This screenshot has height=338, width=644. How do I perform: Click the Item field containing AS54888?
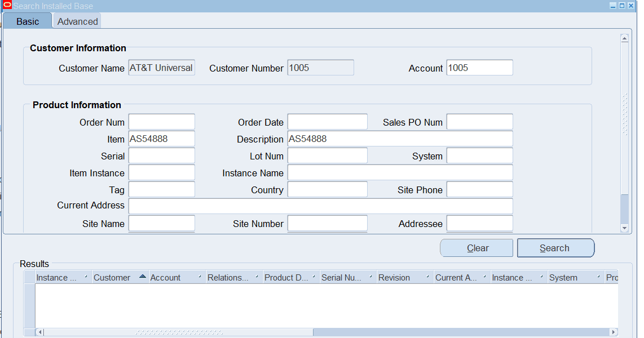pyautogui.click(x=161, y=138)
